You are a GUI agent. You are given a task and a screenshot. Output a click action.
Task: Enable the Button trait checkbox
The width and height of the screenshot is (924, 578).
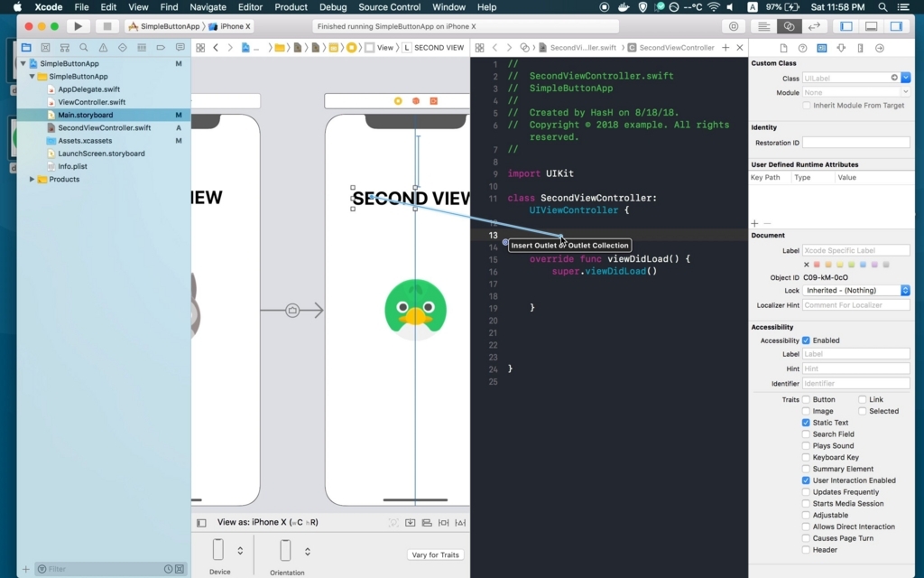click(x=806, y=399)
